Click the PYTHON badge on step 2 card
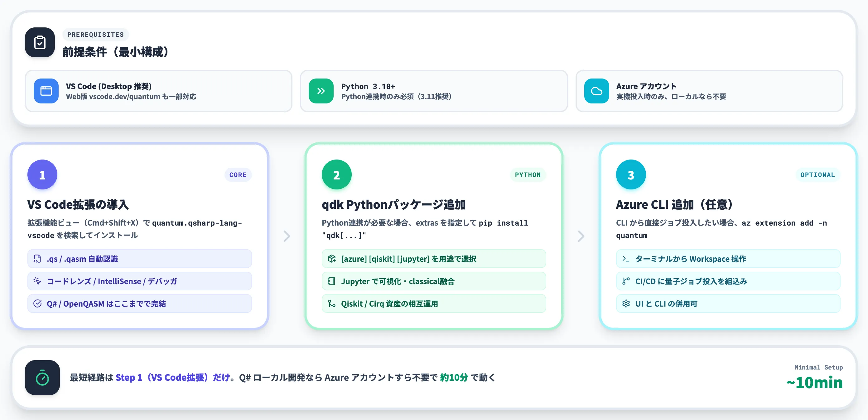The image size is (868, 420). [528, 175]
